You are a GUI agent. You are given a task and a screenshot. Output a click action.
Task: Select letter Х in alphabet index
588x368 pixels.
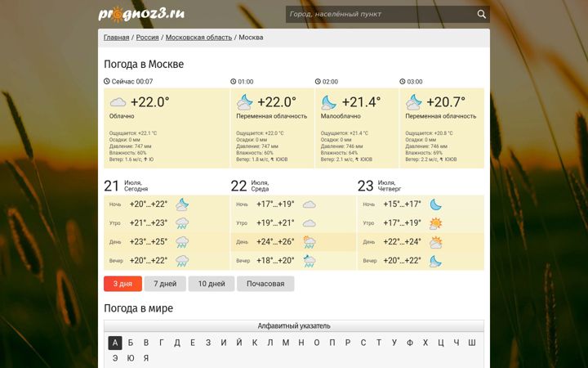tap(425, 343)
